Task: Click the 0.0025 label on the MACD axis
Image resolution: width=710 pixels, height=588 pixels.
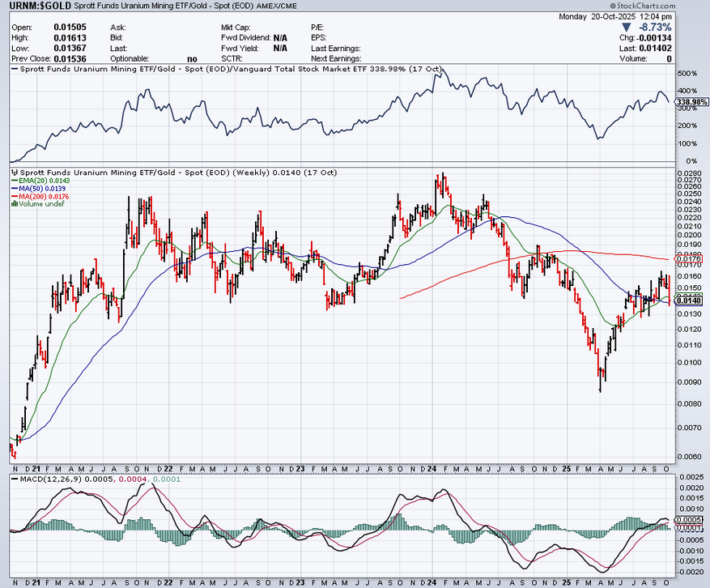Action: click(691, 477)
